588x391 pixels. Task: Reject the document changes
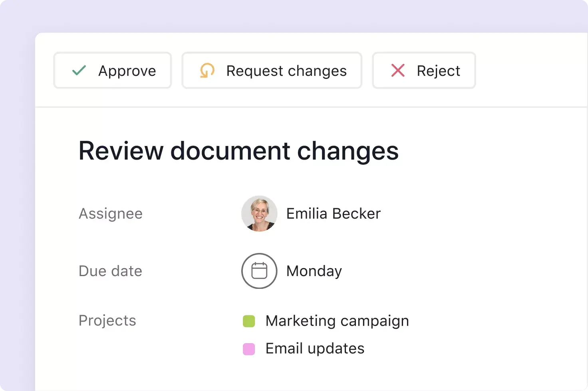pos(424,70)
